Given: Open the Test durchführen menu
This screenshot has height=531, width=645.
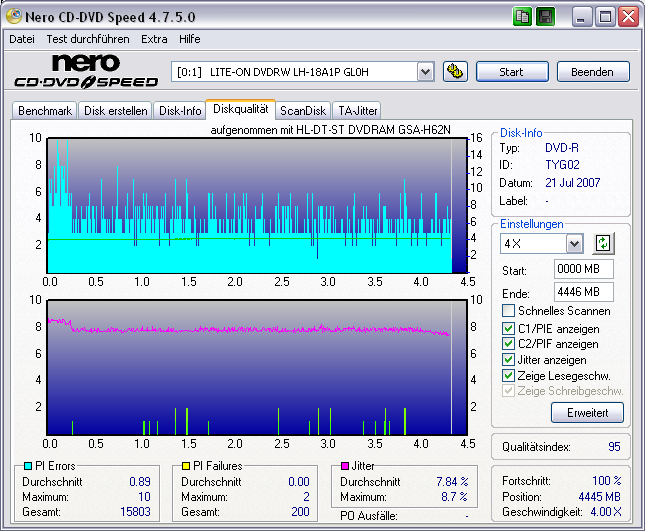Looking at the screenshot, I should pos(88,39).
